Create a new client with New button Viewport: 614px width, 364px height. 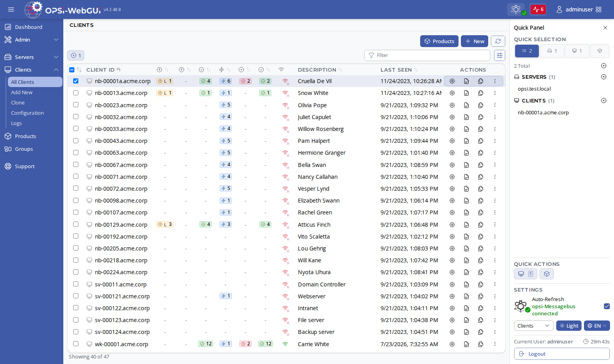point(474,41)
